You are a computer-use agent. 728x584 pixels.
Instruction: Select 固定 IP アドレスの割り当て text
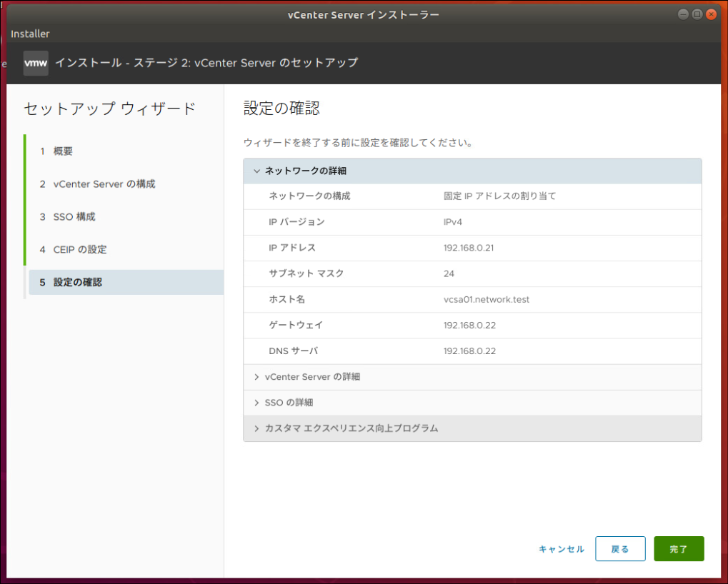(499, 196)
